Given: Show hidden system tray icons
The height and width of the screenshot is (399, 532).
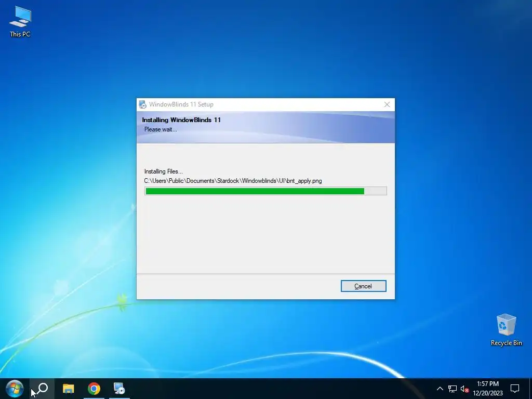Looking at the screenshot, I should pyautogui.click(x=440, y=389).
